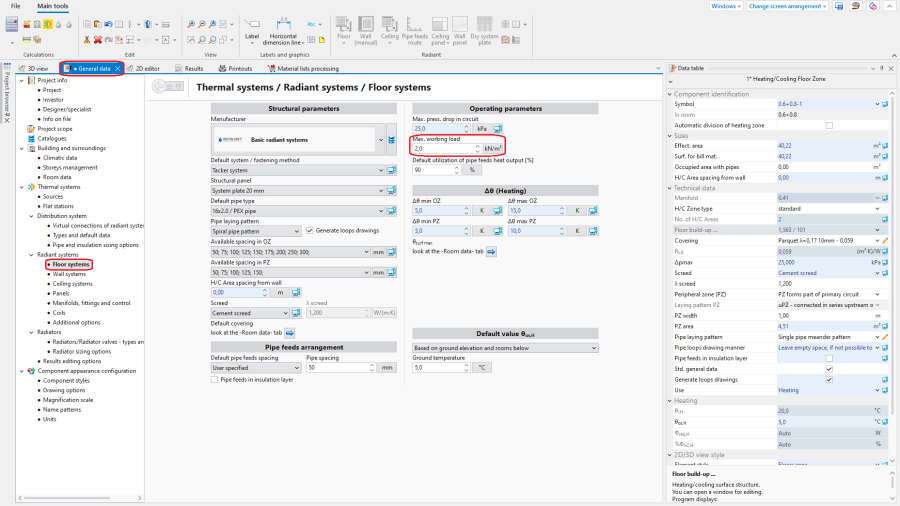The height and width of the screenshot is (506, 900).
Task: Enable Pipe feeds in insulation layer in Pipe feeds arrangement
Action: pyautogui.click(x=215, y=380)
